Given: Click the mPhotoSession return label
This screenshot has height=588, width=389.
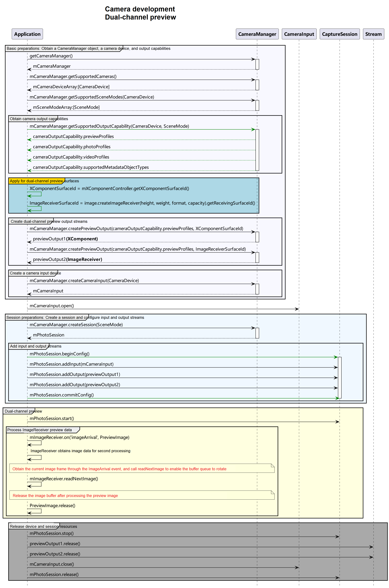Looking at the screenshot, I should [x=48, y=335].
